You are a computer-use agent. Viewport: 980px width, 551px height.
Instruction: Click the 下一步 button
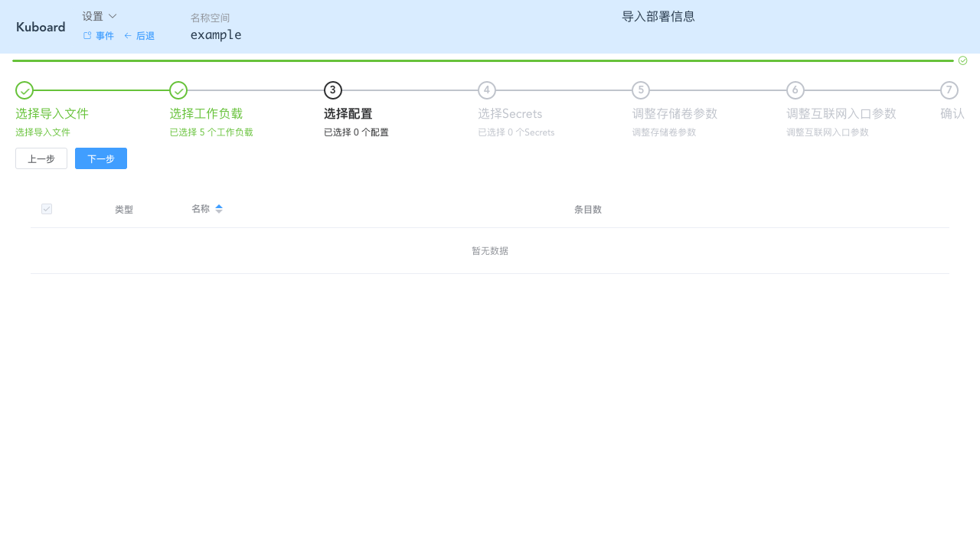[x=100, y=158]
